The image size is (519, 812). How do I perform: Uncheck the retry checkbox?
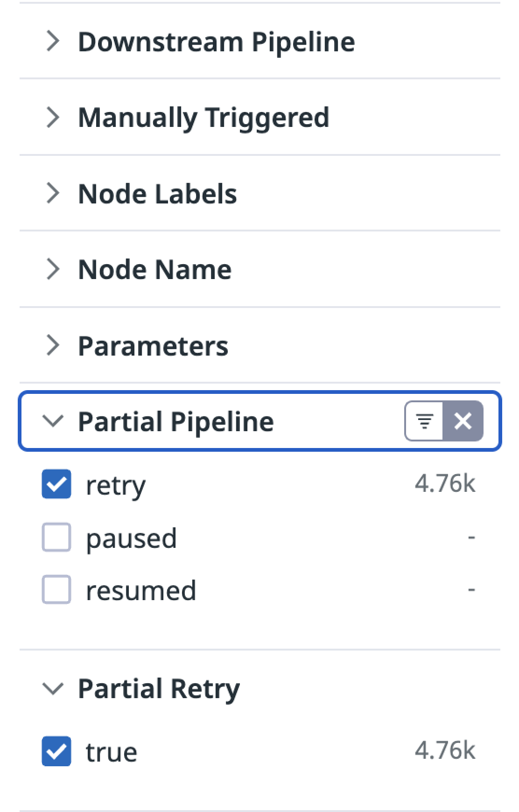click(56, 484)
